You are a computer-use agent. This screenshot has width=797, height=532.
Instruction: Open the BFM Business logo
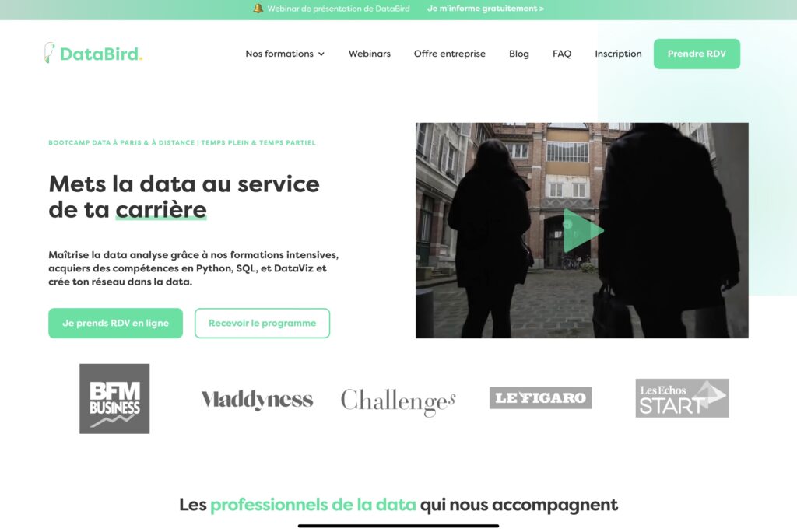(114, 398)
